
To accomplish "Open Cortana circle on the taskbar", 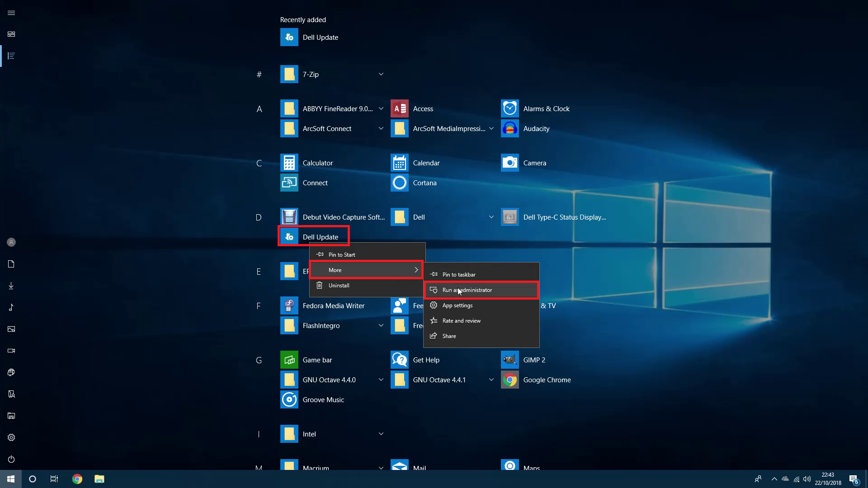I will pyautogui.click(x=33, y=479).
